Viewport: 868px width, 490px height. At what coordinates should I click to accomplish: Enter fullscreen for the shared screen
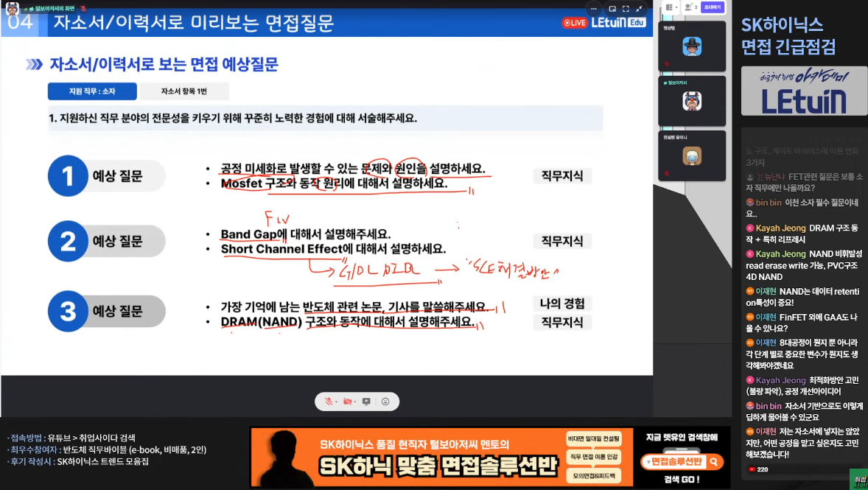pyautogui.click(x=626, y=9)
